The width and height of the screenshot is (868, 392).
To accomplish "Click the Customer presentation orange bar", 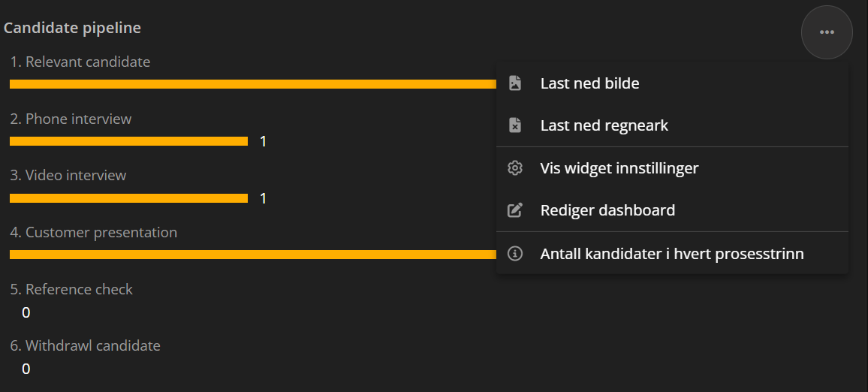I will coord(252,255).
